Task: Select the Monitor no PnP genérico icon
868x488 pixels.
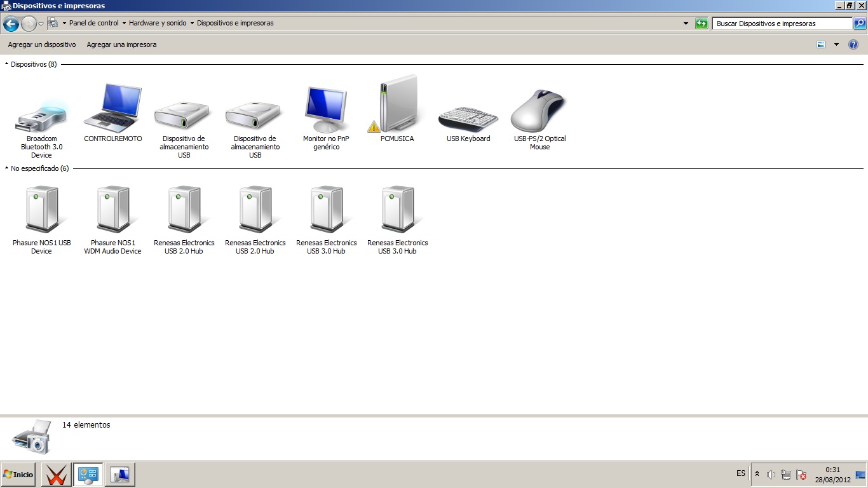Action: 326,109
